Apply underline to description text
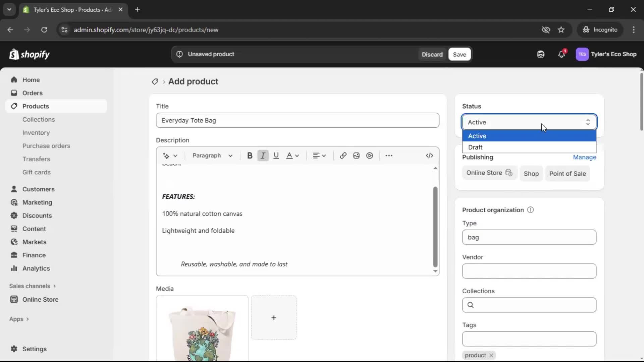The height and width of the screenshot is (362, 644). [x=276, y=155]
